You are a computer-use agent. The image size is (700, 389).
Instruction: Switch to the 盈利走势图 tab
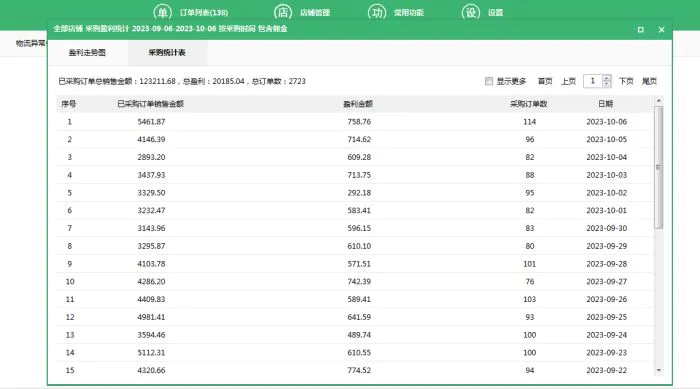(87, 52)
